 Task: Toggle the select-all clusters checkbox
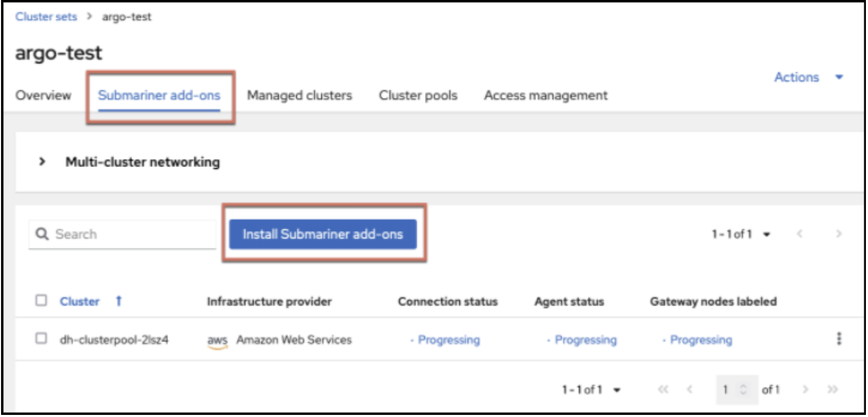tap(41, 300)
